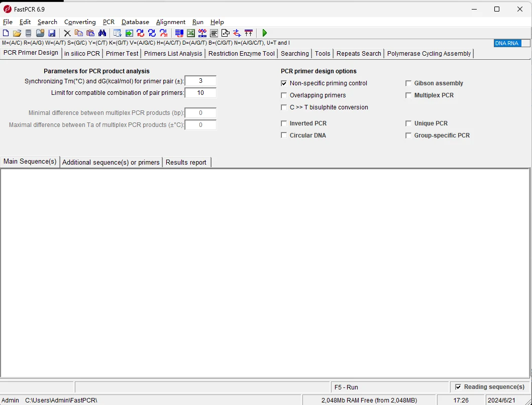Viewport: 532px width, 405px height.
Task: Click the green Run play icon
Action: tap(265, 33)
